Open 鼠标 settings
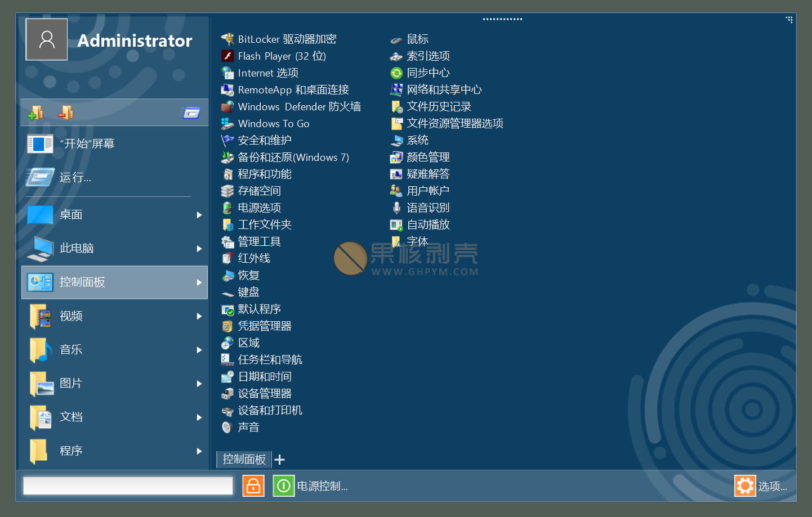Viewport: 812px width, 517px height. pyautogui.click(x=417, y=39)
